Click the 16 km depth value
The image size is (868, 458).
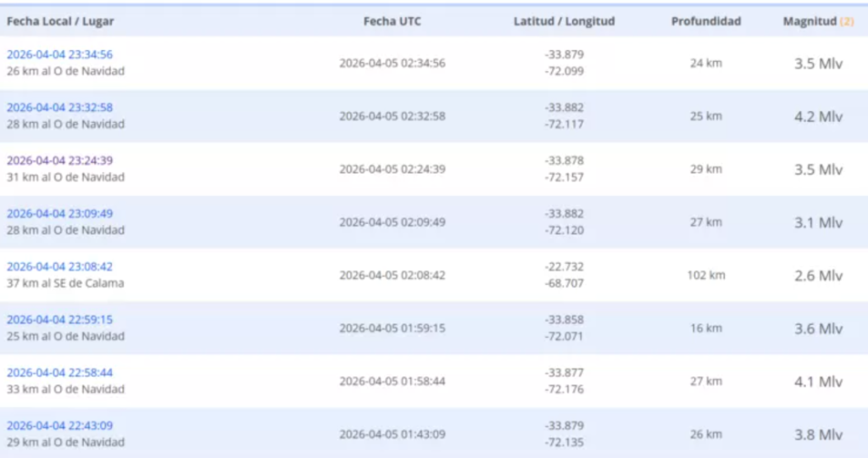706,328
